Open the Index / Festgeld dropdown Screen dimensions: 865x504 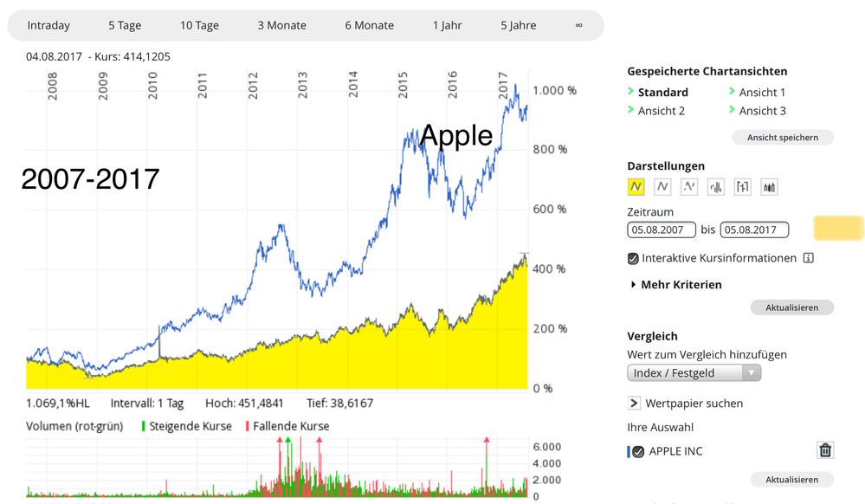(x=694, y=373)
